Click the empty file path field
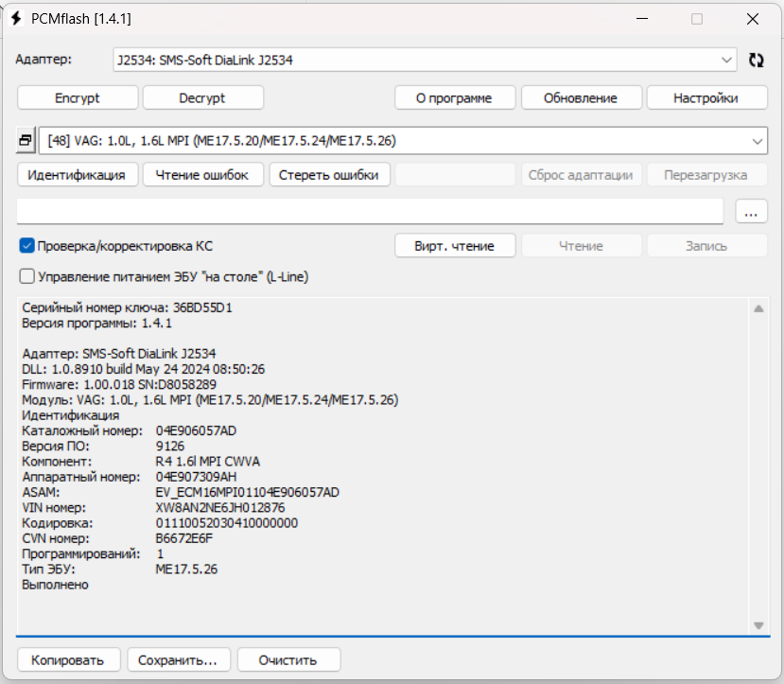Image resolution: width=784 pixels, height=684 pixels. point(369,211)
